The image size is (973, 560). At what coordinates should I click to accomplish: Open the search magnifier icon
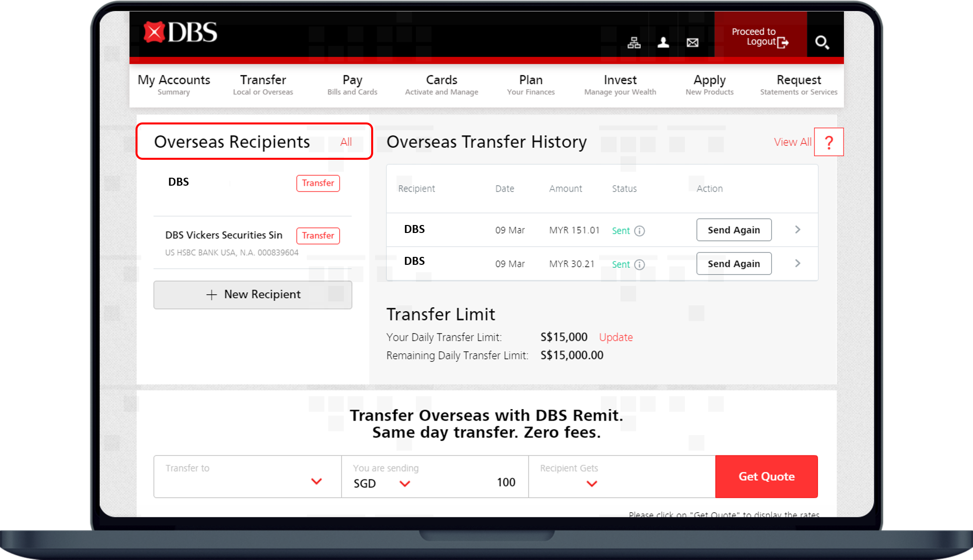822,42
